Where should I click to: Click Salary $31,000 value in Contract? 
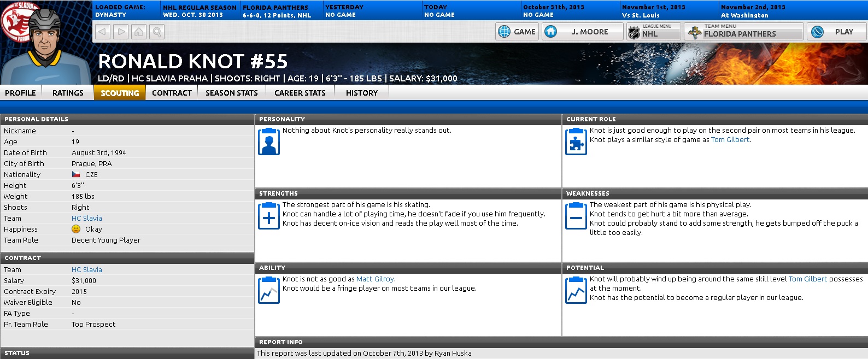tap(84, 280)
